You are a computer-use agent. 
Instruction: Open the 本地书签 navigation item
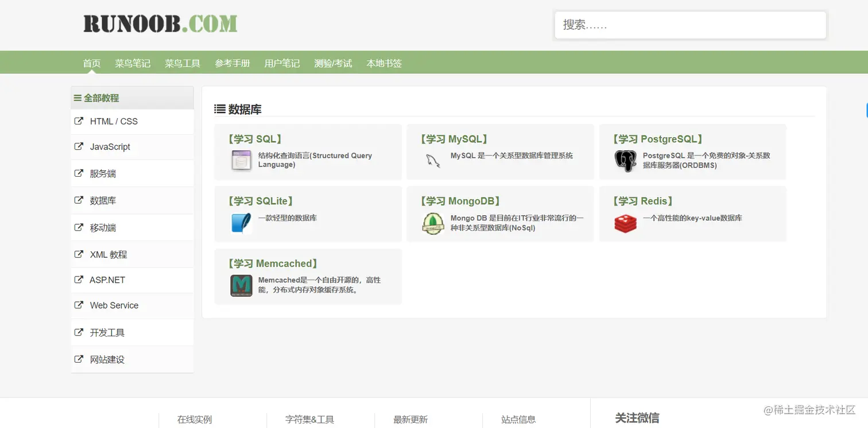tap(384, 63)
